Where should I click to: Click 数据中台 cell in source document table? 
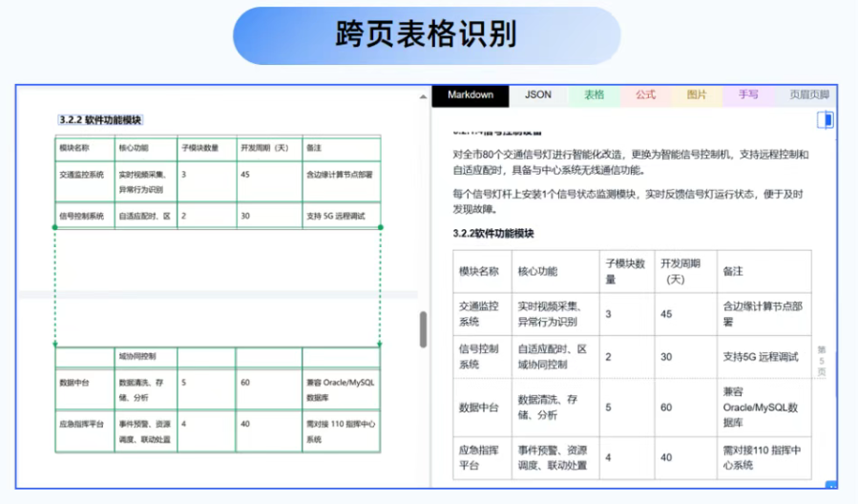click(85, 389)
